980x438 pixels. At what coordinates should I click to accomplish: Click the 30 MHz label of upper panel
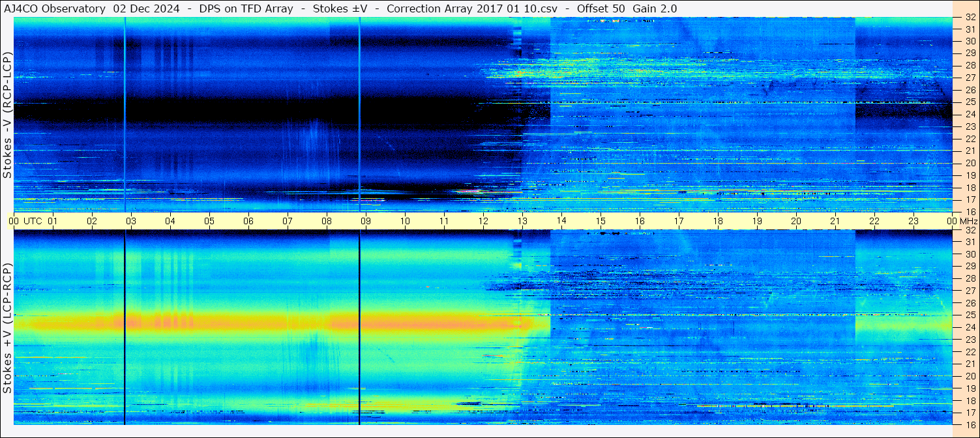(x=970, y=41)
